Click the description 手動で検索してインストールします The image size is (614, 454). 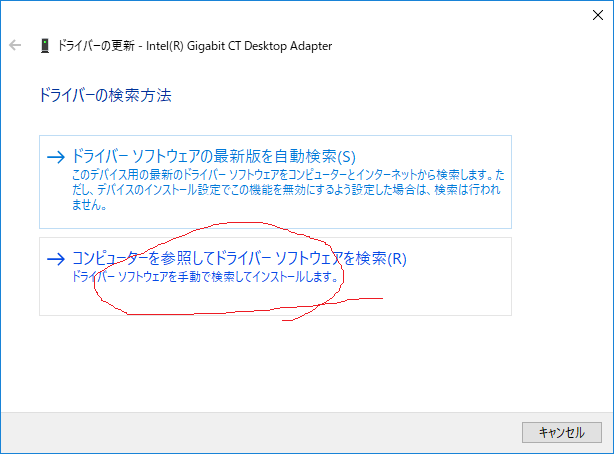click(x=205, y=275)
